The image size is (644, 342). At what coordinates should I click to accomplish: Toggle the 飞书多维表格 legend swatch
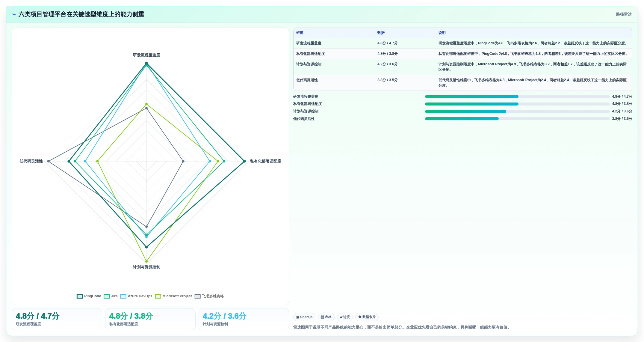pos(198,296)
